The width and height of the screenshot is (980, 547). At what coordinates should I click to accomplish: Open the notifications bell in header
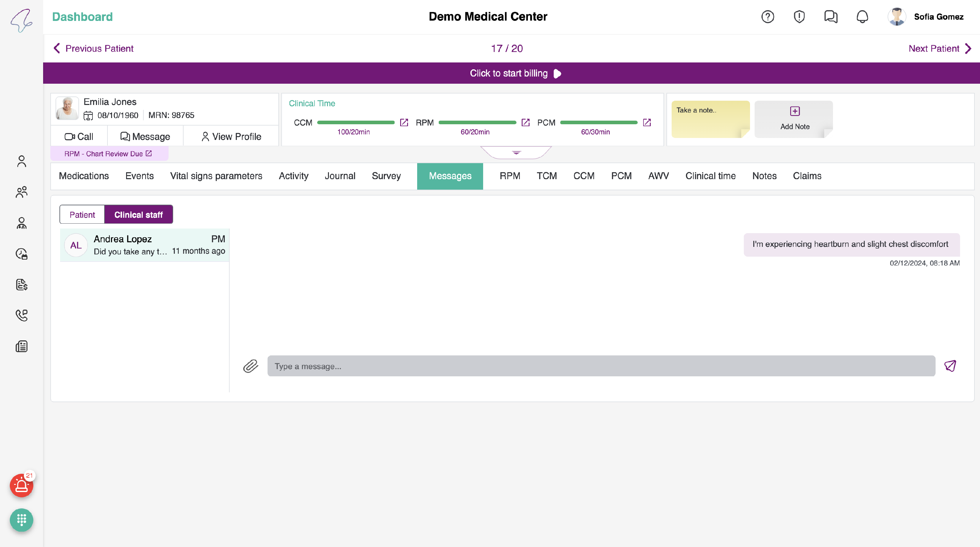pos(862,17)
